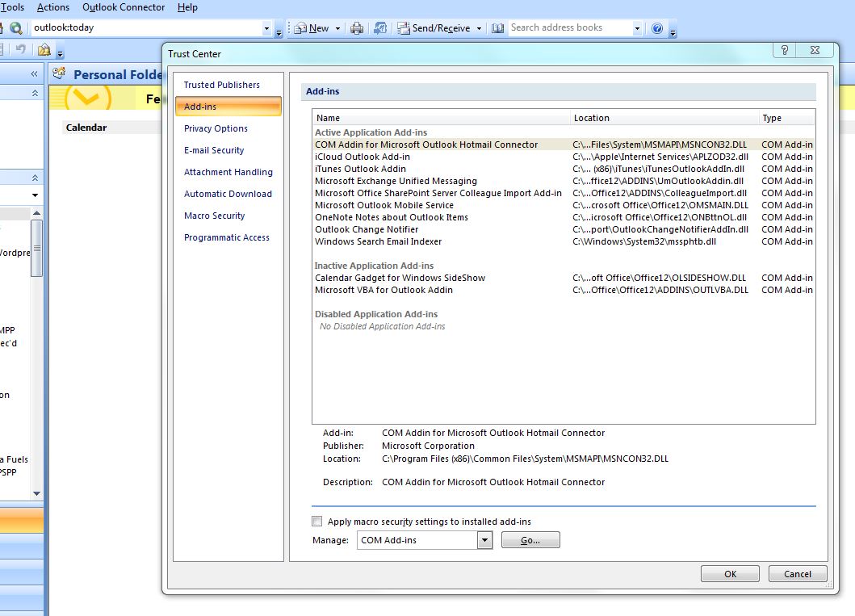Click the blue Help question mark icon

pyautogui.click(x=657, y=28)
